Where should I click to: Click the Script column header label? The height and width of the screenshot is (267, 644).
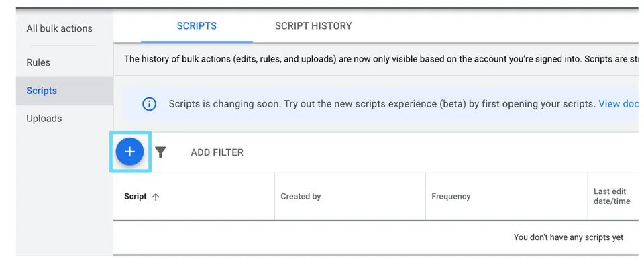click(135, 197)
